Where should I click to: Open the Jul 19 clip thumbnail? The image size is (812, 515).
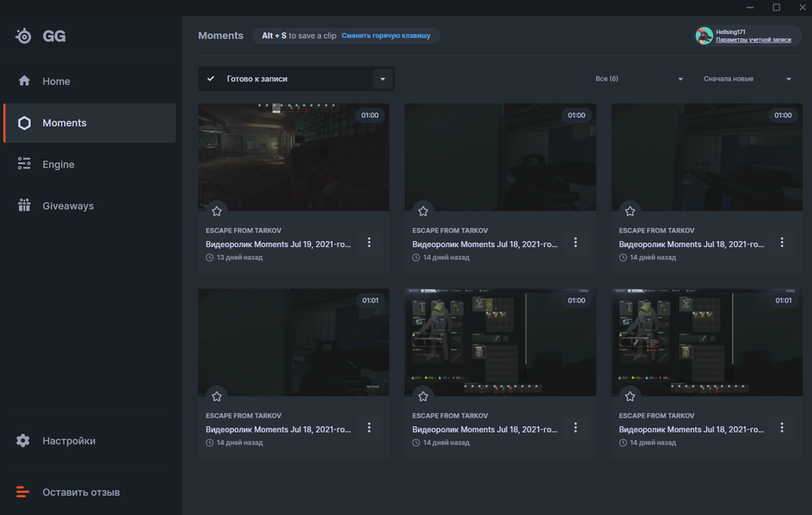tap(294, 157)
